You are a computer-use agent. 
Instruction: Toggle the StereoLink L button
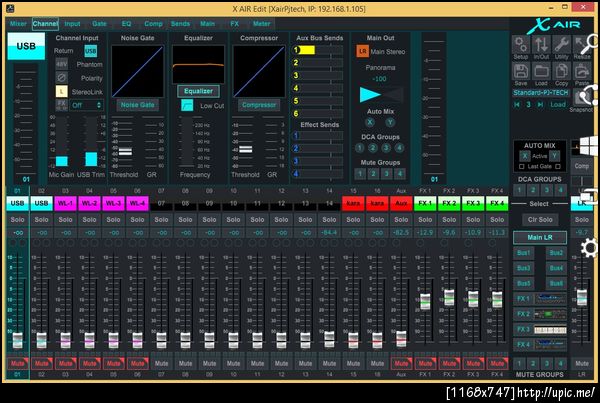pyautogui.click(x=62, y=91)
